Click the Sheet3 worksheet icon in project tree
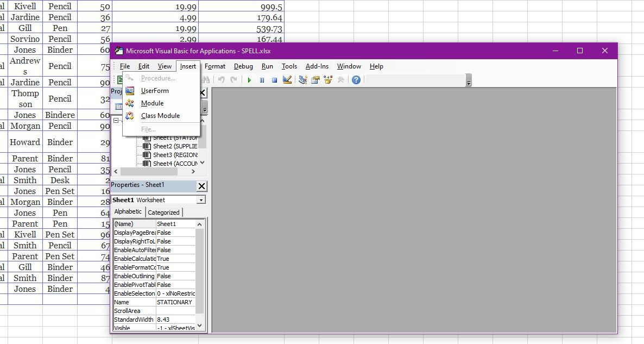644x344 pixels. click(x=147, y=155)
